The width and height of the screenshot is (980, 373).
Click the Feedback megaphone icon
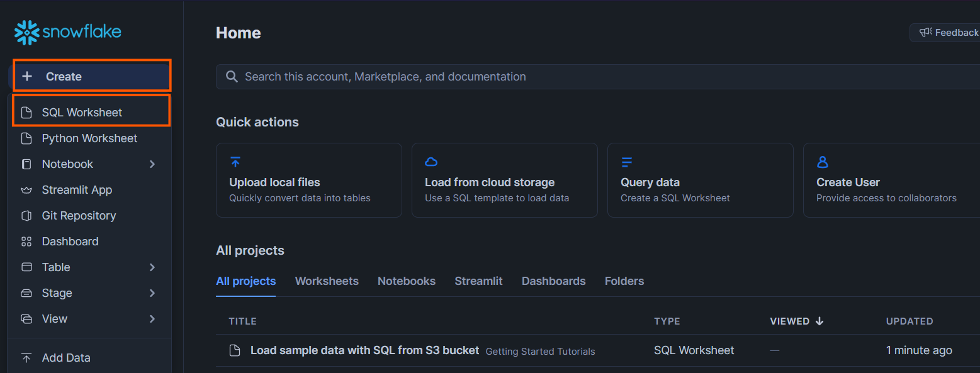[x=925, y=33]
